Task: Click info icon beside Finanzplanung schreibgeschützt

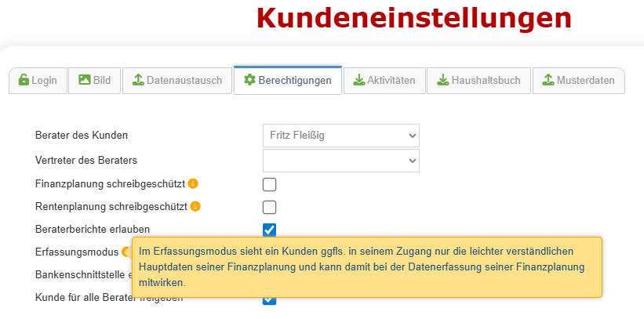Action: (x=193, y=184)
